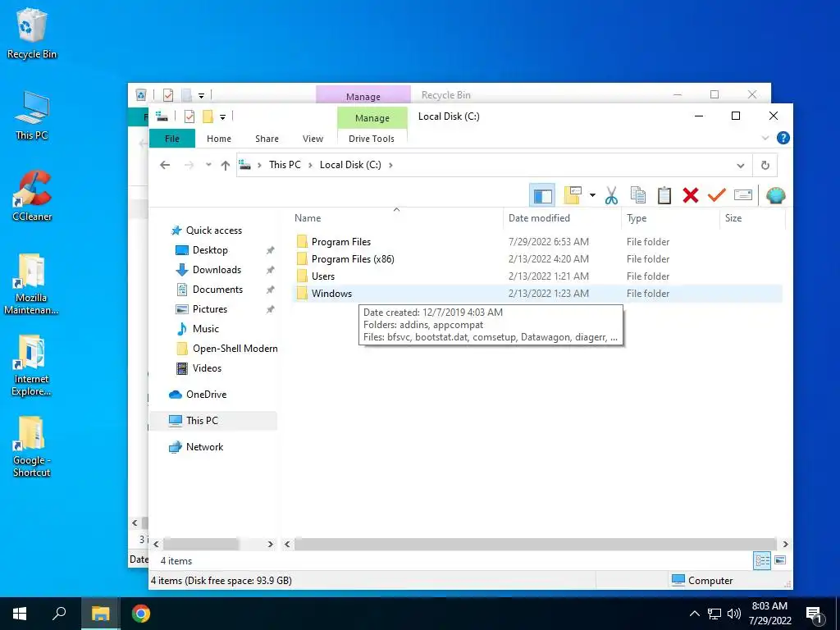Open the Home ribbon tab
The height and width of the screenshot is (630, 840).
pos(218,138)
